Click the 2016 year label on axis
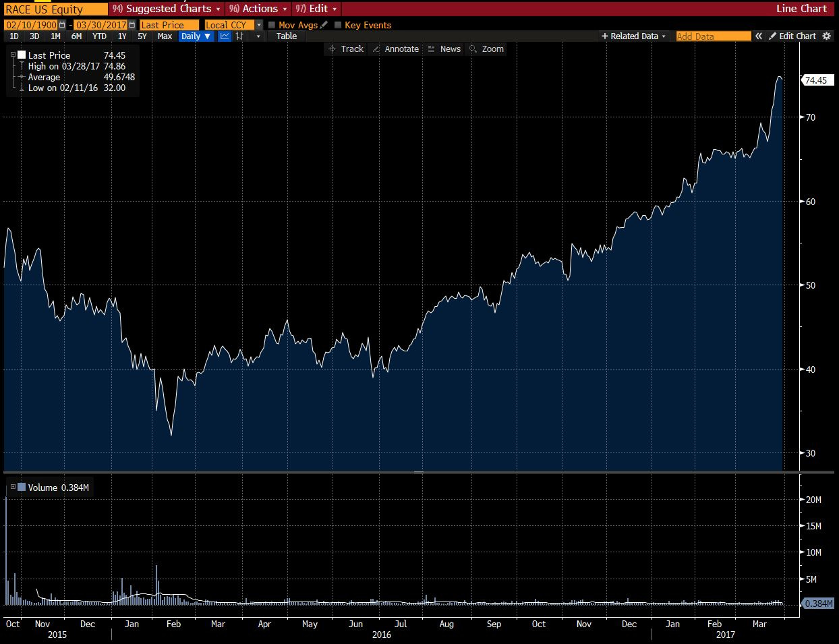839x644 pixels. (x=382, y=635)
